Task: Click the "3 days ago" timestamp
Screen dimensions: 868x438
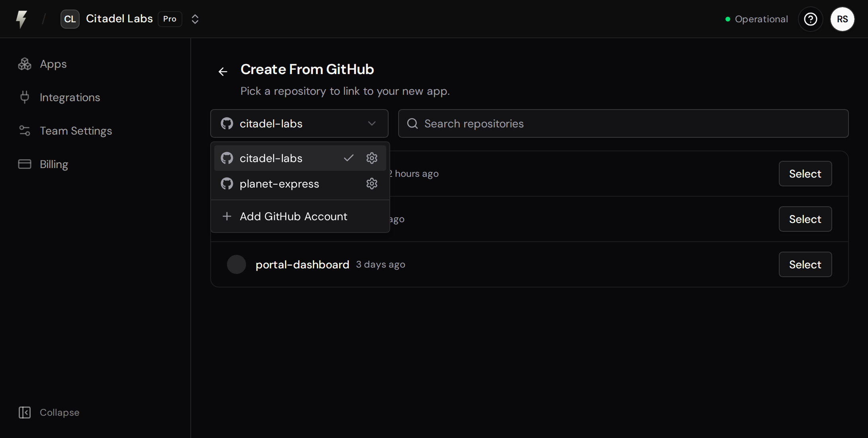Action: (381, 264)
